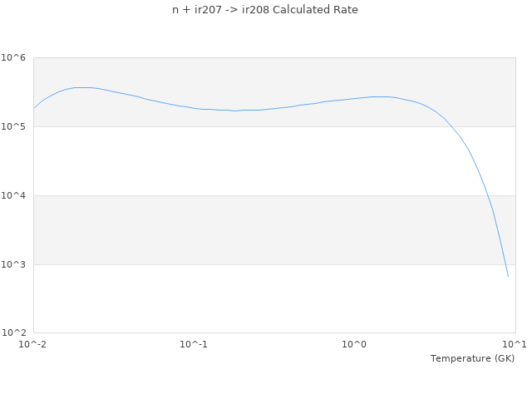Screen dimensions: 532x399
Task: Click the 10^-1 x-axis tick label
Action: pyautogui.click(x=194, y=345)
